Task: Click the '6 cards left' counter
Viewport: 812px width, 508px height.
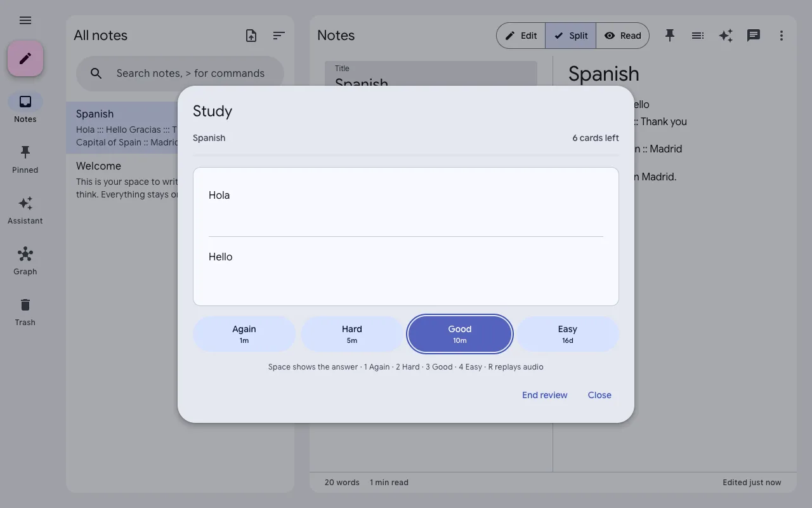Action: (596, 138)
